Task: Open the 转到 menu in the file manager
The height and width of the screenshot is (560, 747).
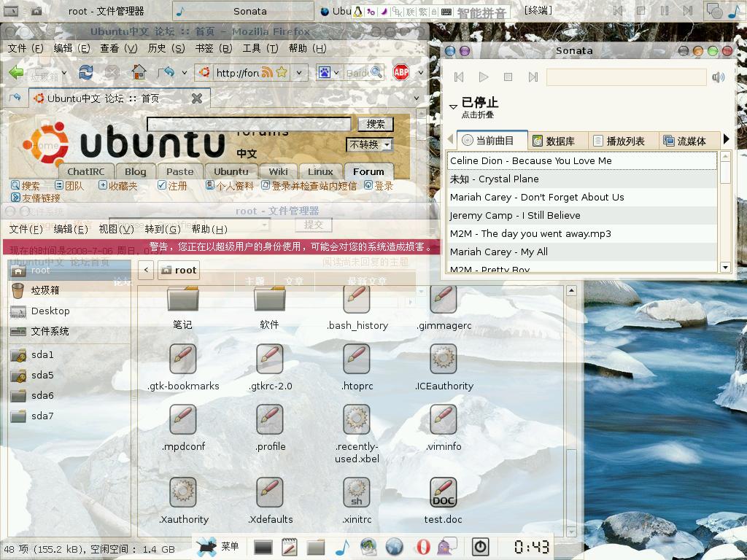Action: click(x=163, y=229)
